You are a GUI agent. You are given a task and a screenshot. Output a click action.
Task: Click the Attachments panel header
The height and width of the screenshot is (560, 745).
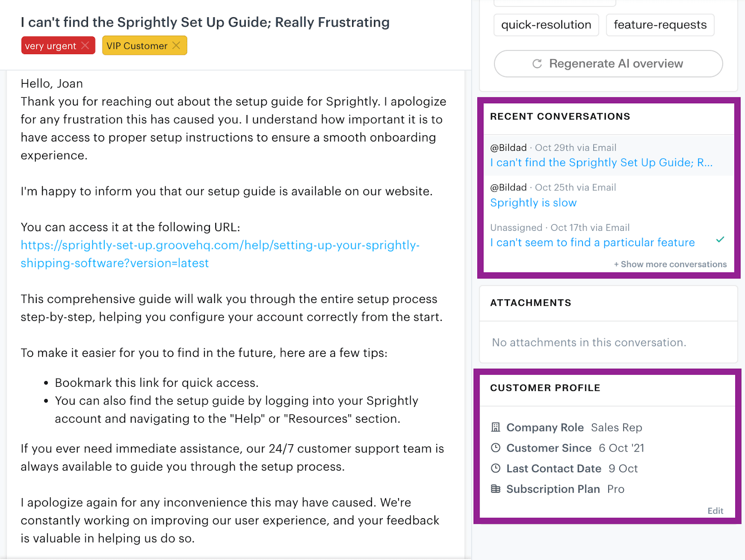click(530, 303)
